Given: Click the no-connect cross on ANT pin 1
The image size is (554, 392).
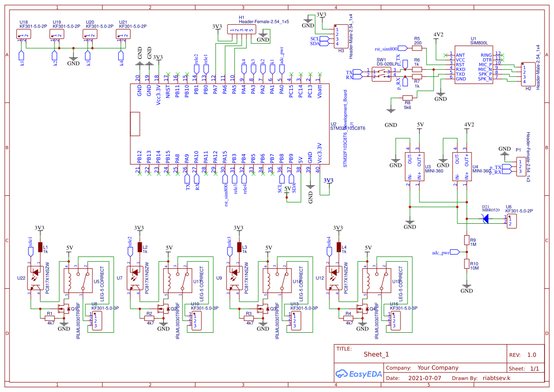Looking at the screenshot, I should pos(445,55).
